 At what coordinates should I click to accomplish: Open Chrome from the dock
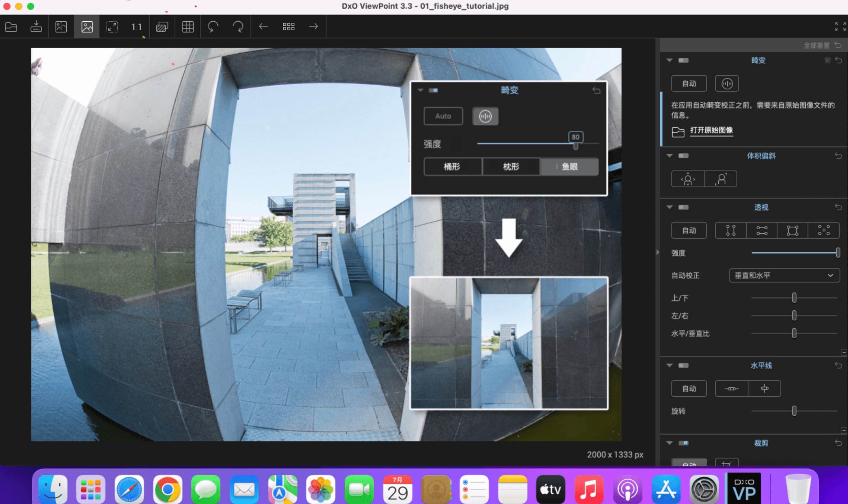(x=167, y=489)
